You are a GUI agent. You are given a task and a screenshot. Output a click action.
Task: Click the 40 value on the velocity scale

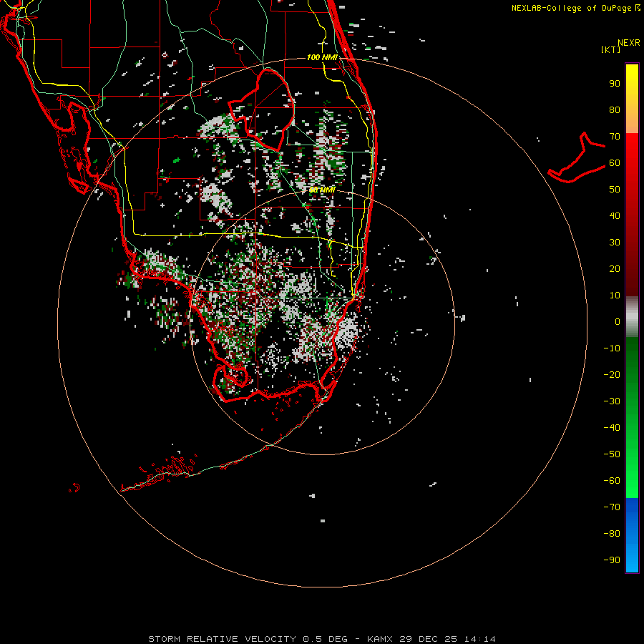pos(615,215)
